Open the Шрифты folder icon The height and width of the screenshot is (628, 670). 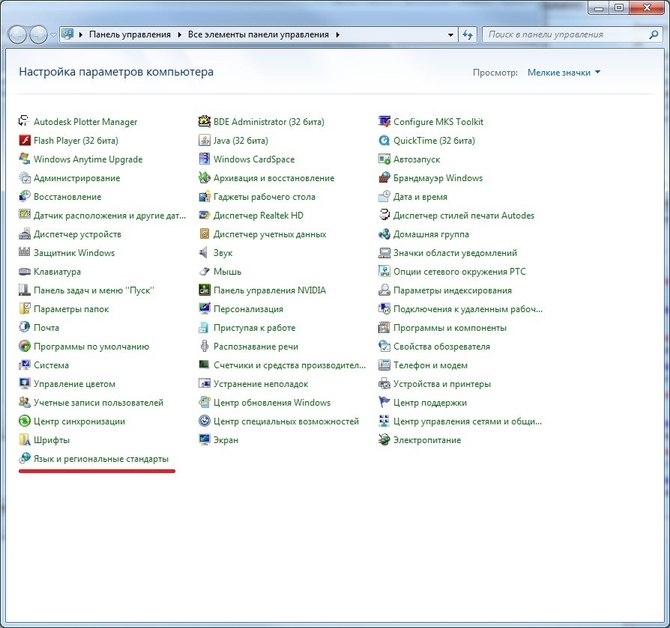pyautogui.click(x=25, y=440)
